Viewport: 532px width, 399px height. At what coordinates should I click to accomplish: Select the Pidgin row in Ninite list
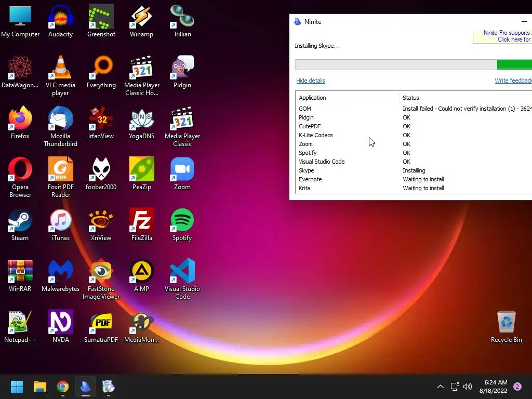[x=414, y=117]
